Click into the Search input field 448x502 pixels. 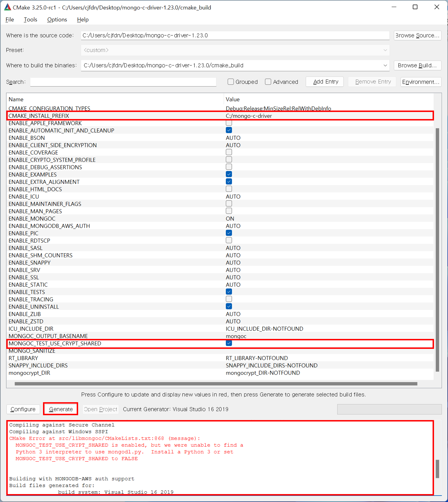(x=123, y=82)
